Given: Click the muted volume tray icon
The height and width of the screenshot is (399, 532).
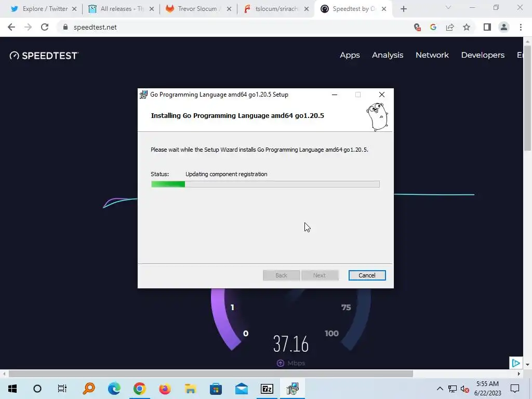Looking at the screenshot, I should [x=465, y=389].
